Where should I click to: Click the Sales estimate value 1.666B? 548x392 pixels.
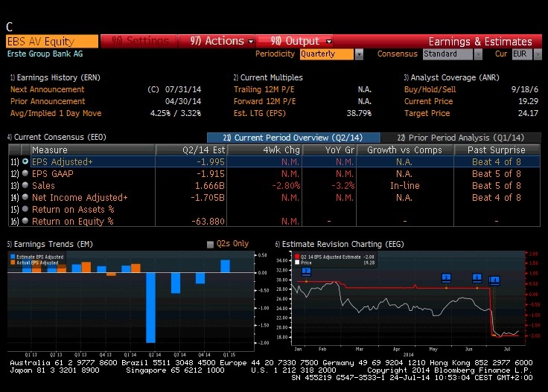tap(210, 186)
